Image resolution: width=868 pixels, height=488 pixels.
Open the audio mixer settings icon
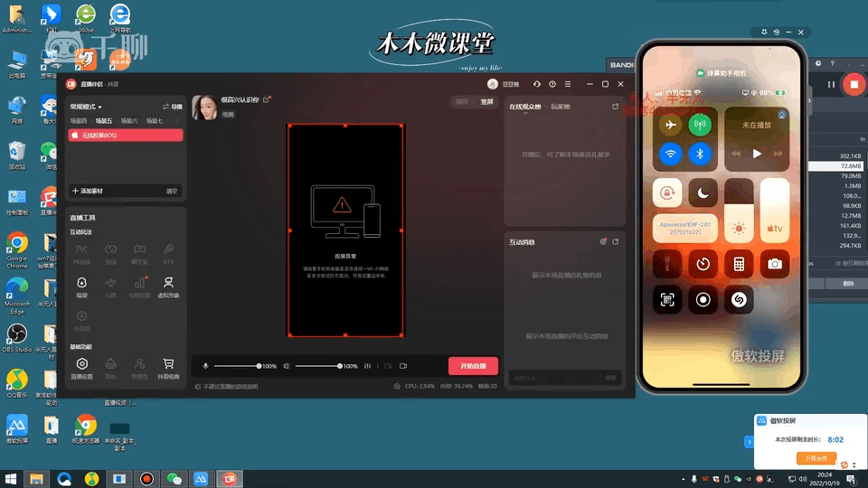[368, 366]
